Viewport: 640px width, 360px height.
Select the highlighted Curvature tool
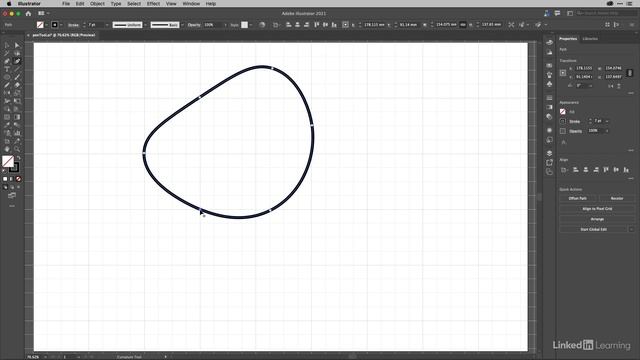[x=17, y=61]
